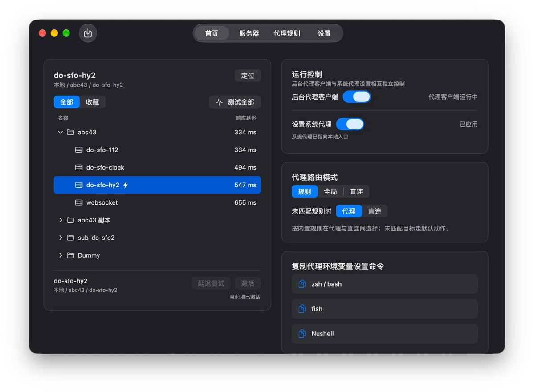
Task: Click the sub-do-sfo2 folder icon
Action: pyautogui.click(x=70, y=238)
